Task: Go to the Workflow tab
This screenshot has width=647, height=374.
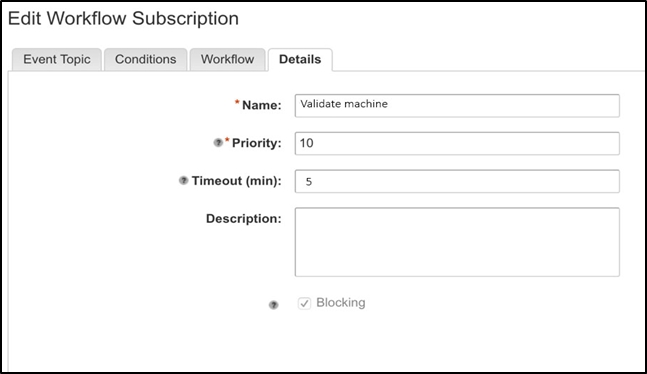Action: pyautogui.click(x=227, y=59)
